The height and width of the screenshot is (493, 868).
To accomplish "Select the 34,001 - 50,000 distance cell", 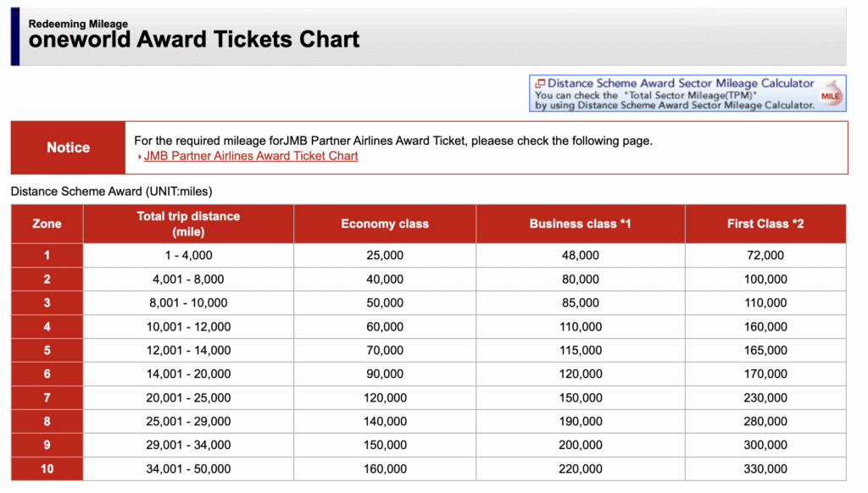I will [187, 468].
